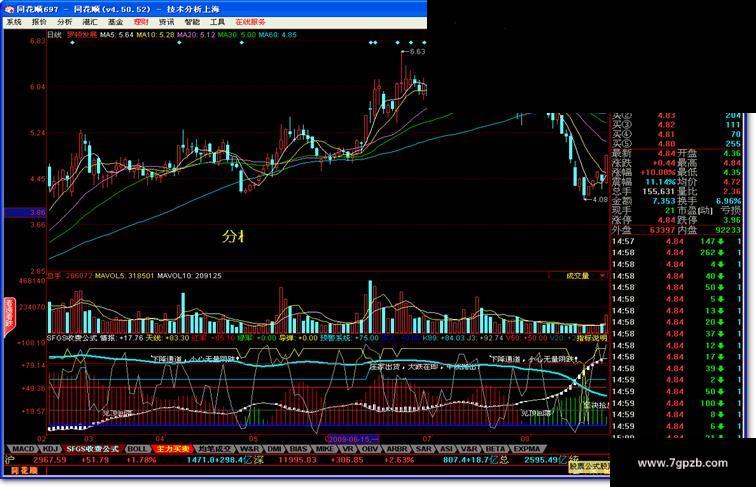
Task: Switch to the KDJ indicator tab
Action: pos(51,449)
